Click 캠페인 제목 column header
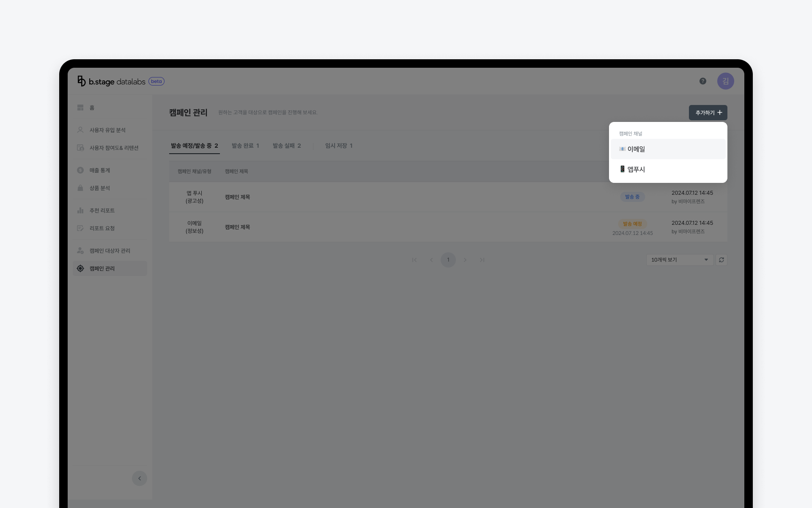Image resolution: width=812 pixels, height=508 pixels. click(236, 171)
